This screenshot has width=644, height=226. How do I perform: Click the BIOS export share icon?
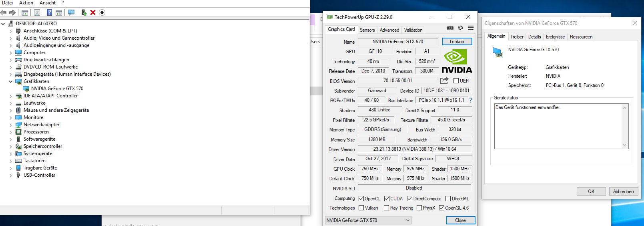click(x=444, y=81)
